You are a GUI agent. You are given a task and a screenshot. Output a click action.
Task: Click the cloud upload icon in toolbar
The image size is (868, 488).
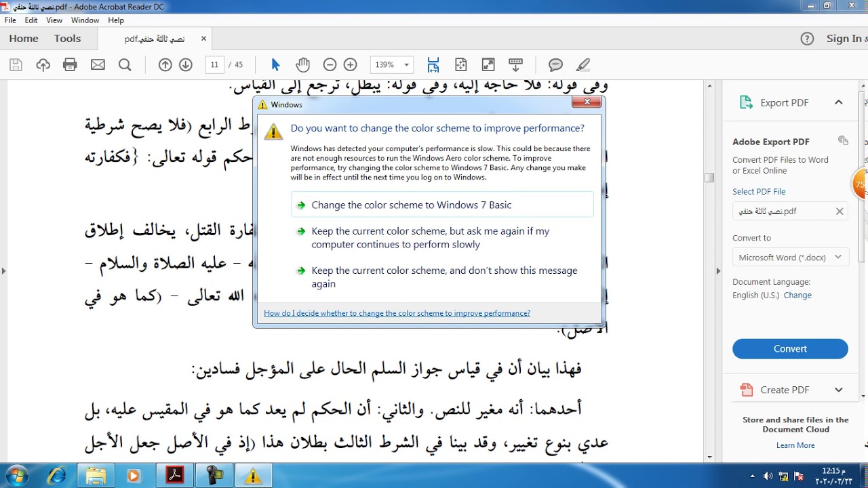43,65
